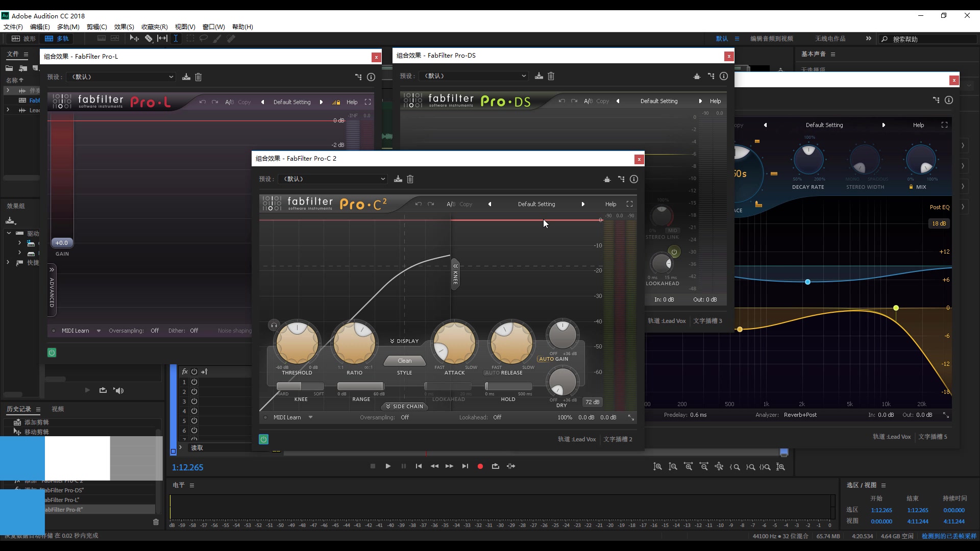Drag the KNEE slider in Pro-C 2
Viewport: 980px width, 551px height.
(300, 386)
